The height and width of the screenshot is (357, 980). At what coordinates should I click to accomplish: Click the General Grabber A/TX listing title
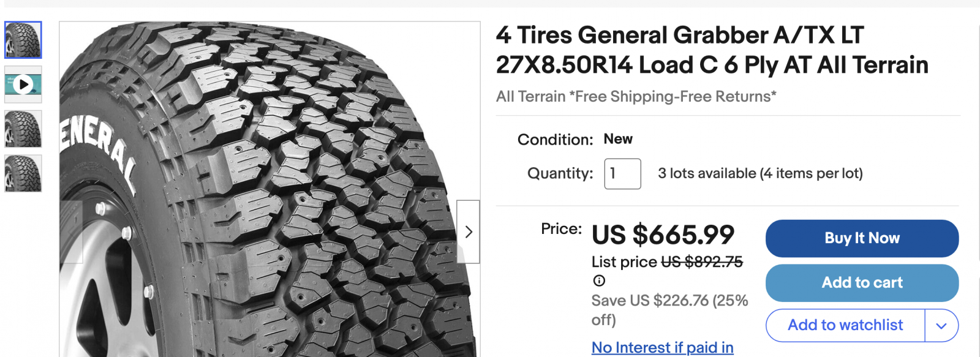pos(712,50)
